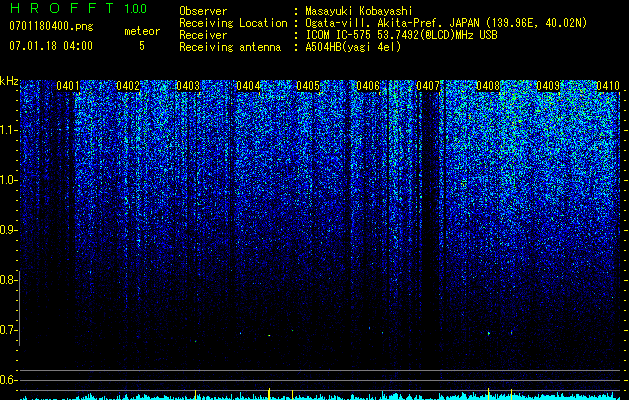This screenshot has width=629, height=400.
Task: Select the ICOM IC-575 53.7492 MHz USB text
Action: [x=401, y=35]
